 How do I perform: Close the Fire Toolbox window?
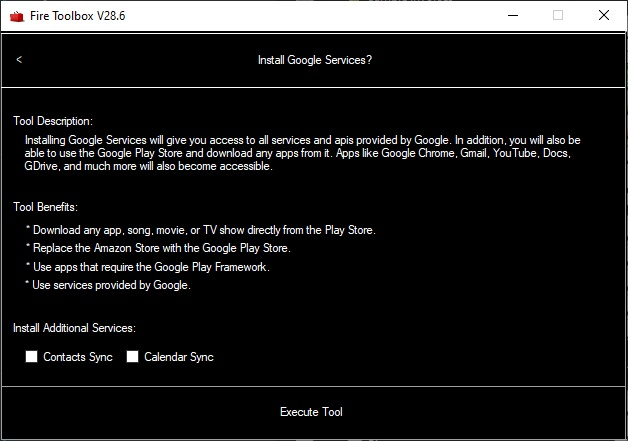tap(604, 16)
